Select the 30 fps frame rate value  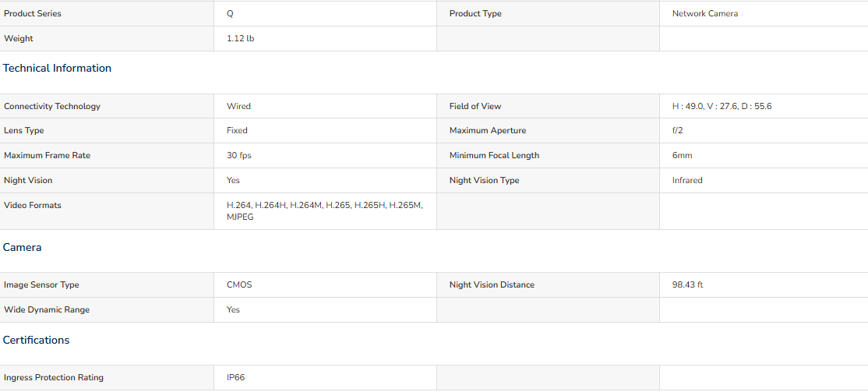[238, 156]
